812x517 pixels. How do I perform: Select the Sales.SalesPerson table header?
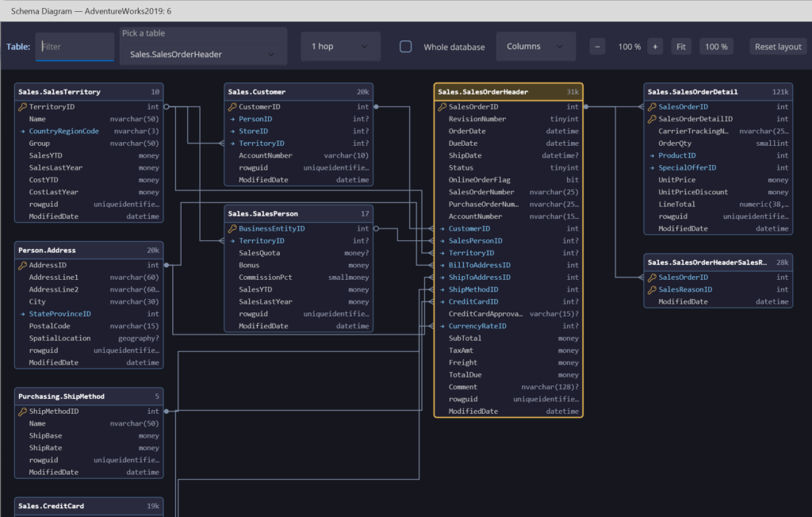pos(299,213)
